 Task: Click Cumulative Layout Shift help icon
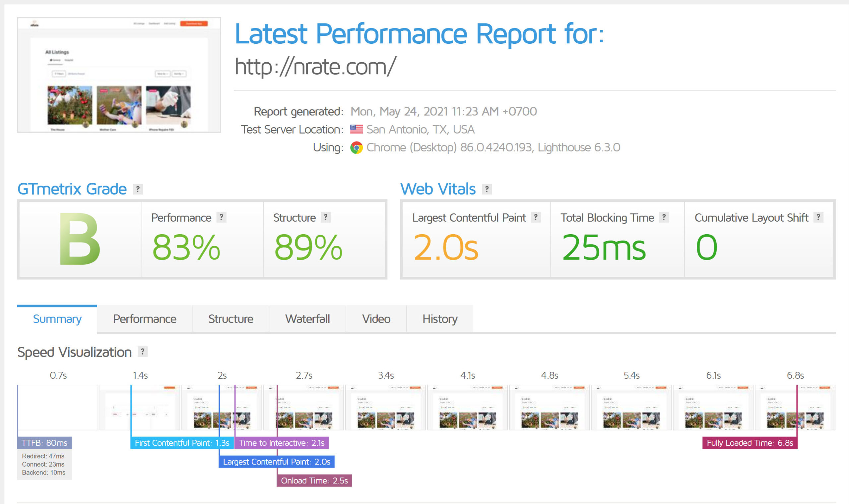click(x=818, y=217)
